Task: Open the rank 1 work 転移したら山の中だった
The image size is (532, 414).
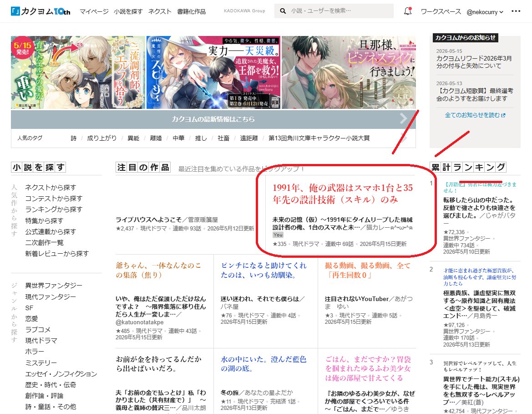Action: (479, 208)
